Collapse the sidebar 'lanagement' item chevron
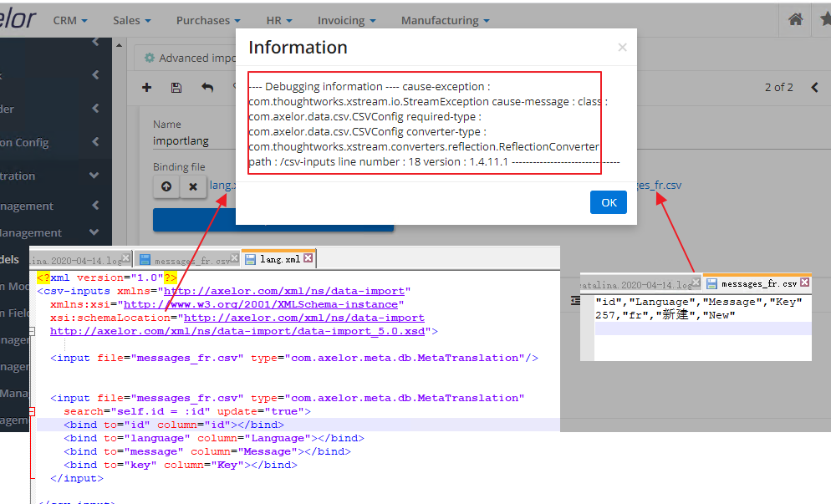The width and height of the screenshot is (831, 504). click(94, 232)
